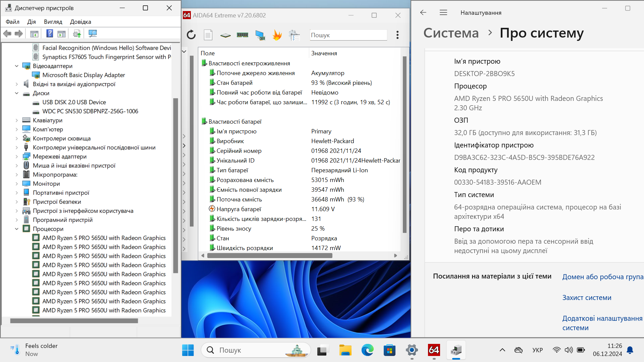Open the Дія menu in Device Manager
Screen dimensions: 644x362
[32, 22]
